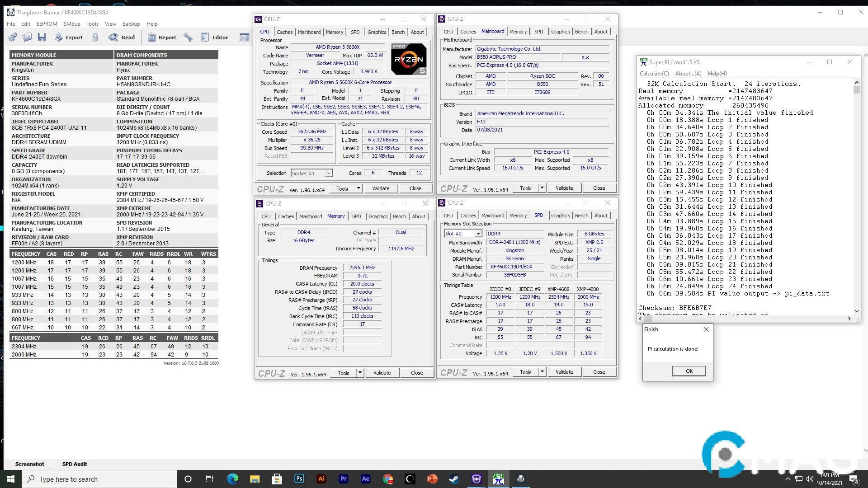Open the EEPROM menu in Thaiphoon Burner

pyautogui.click(x=47, y=24)
